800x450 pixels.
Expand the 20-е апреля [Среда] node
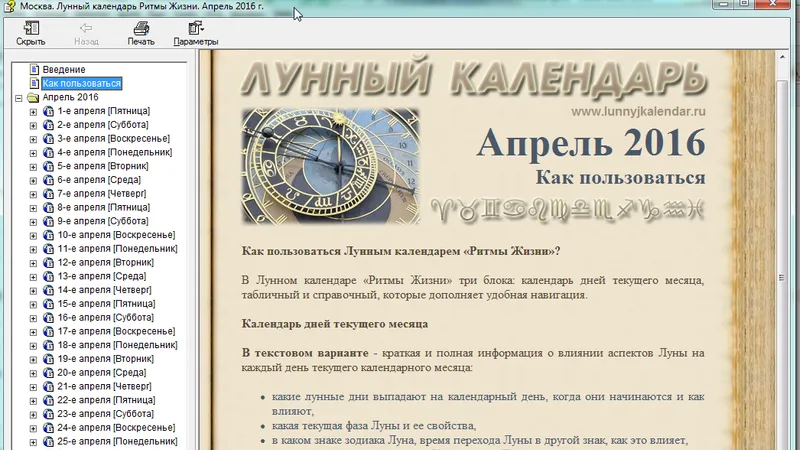[34, 373]
